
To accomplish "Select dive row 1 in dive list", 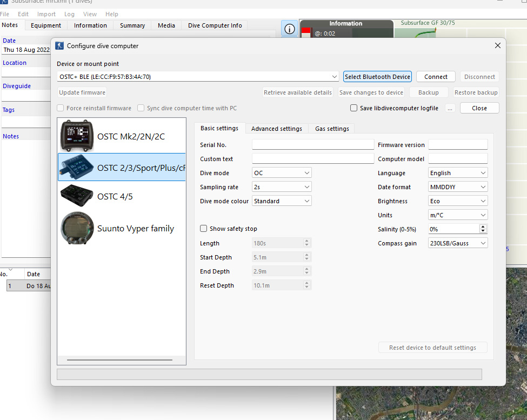I will coord(29,286).
